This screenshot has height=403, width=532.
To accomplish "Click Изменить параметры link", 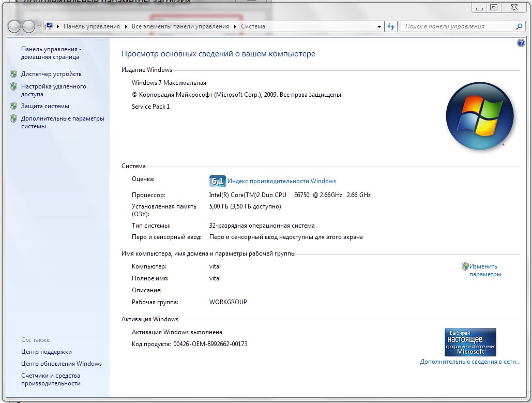I will tap(485, 270).
